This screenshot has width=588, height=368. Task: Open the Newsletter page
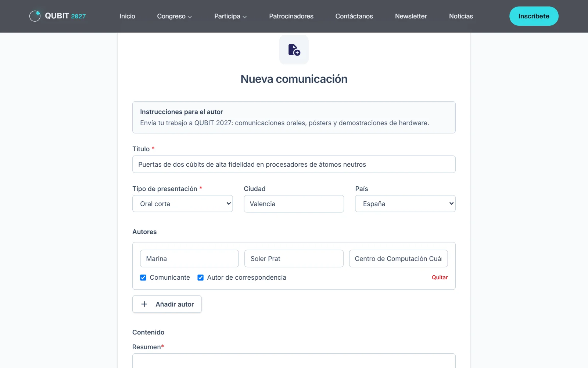(411, 16)
